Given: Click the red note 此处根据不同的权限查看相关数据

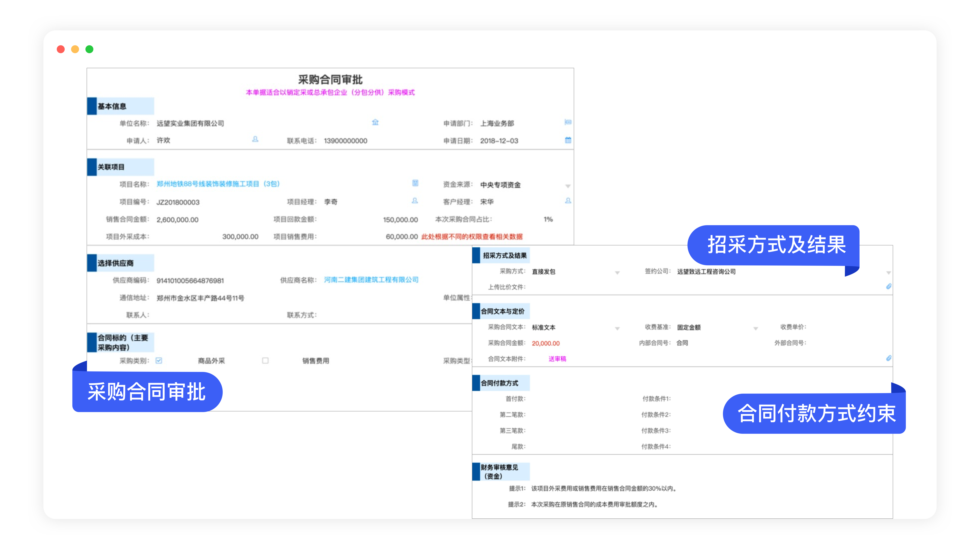Looking at the screenshot, I should [472, 237].
